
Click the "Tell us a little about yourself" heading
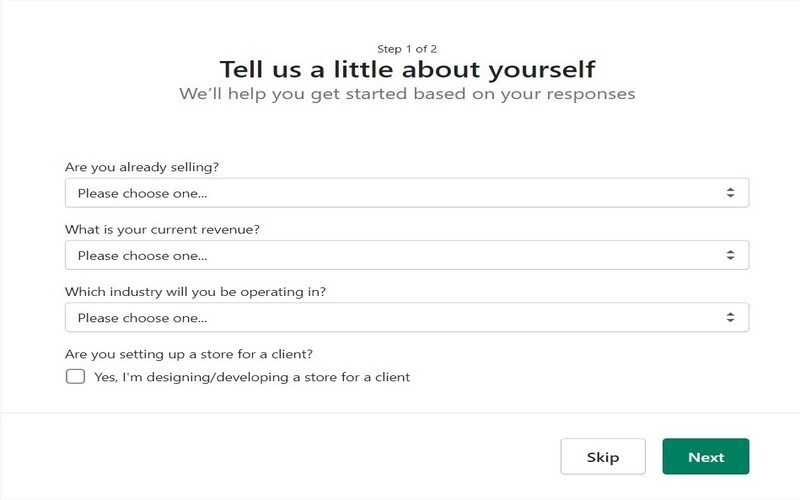(x=407, y=69)
